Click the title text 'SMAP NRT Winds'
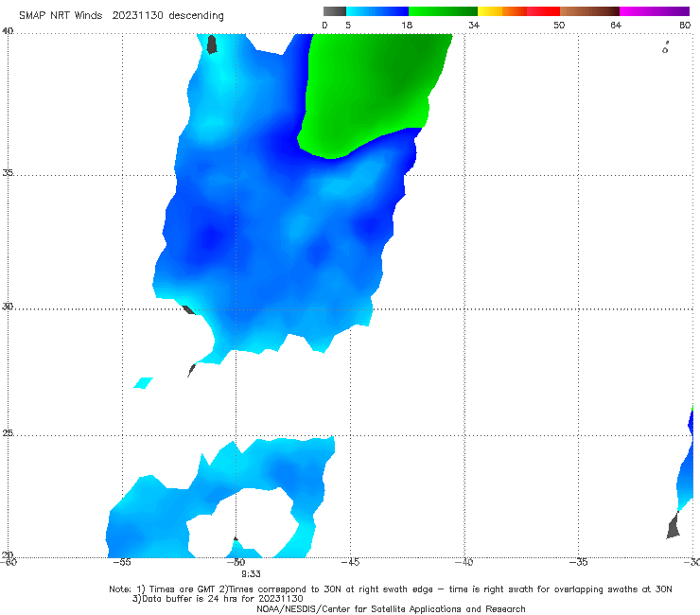The width and height of the screenshot is (700, 615). point(61,15)
